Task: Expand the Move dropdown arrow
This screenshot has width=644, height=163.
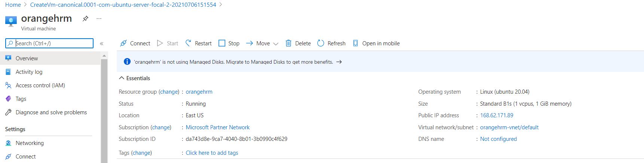Action: pos(276,43)
